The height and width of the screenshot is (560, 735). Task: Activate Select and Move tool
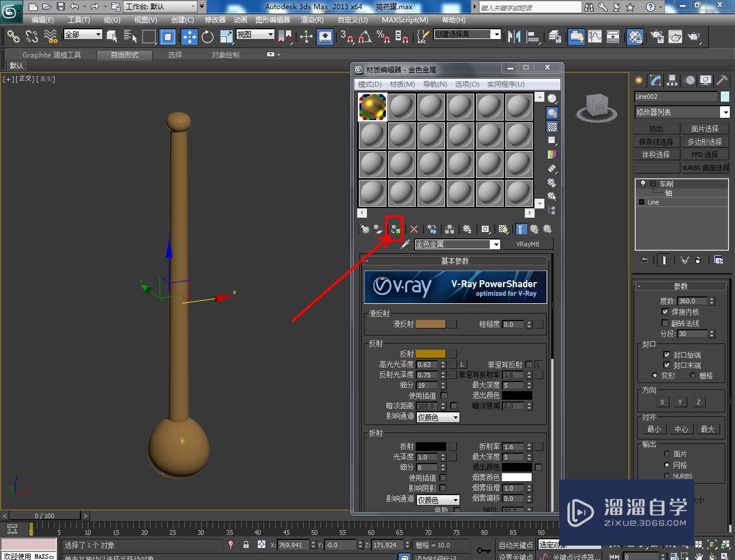coord(189,36)
